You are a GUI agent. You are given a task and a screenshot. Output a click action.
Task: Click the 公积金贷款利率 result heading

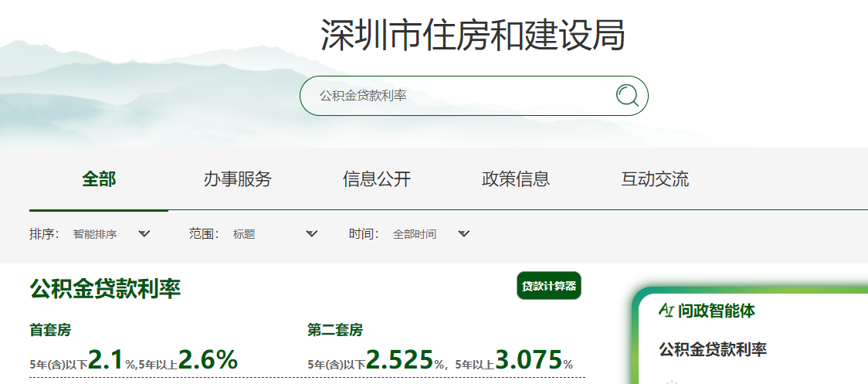[x=105, y=289]
